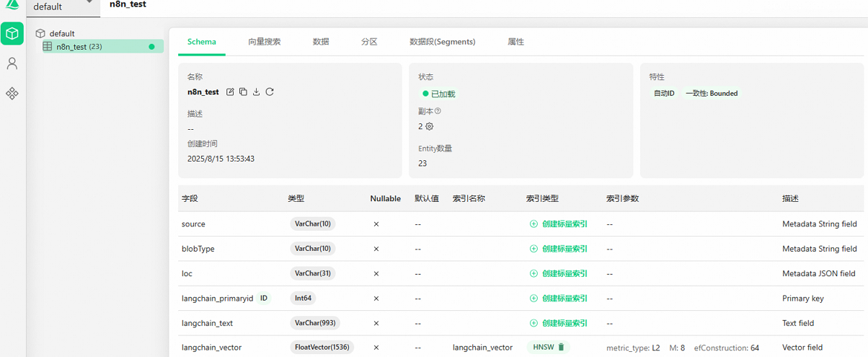Click the langchain_vector index name cell
Screen dimensions: 868x357
(482, 348)
